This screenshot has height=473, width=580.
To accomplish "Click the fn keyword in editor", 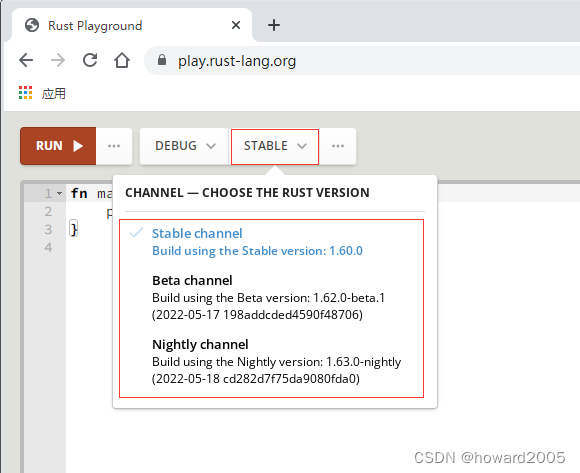I will pyautogui.click(x=79, y=193).
